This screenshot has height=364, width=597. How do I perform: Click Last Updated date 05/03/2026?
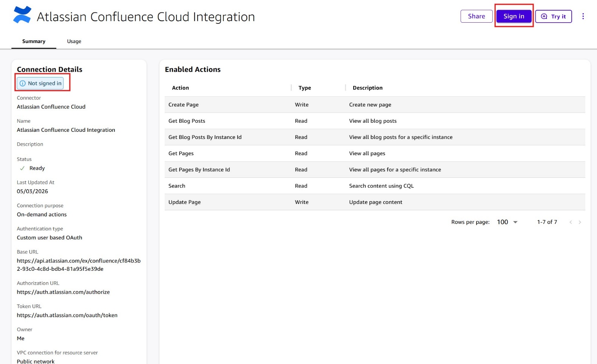coord(32,191)
